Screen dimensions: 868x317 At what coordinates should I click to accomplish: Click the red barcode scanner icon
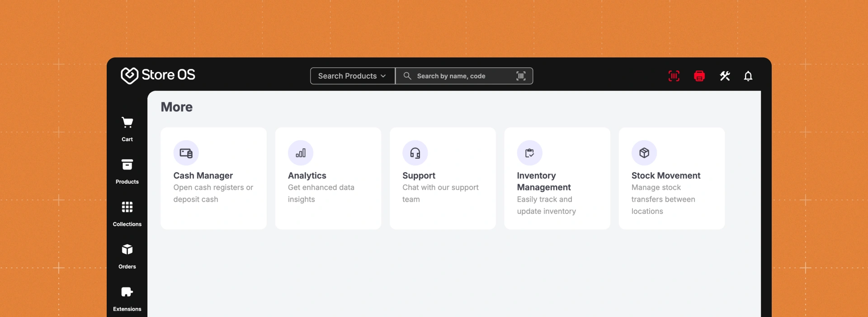(x=674, y=76)
